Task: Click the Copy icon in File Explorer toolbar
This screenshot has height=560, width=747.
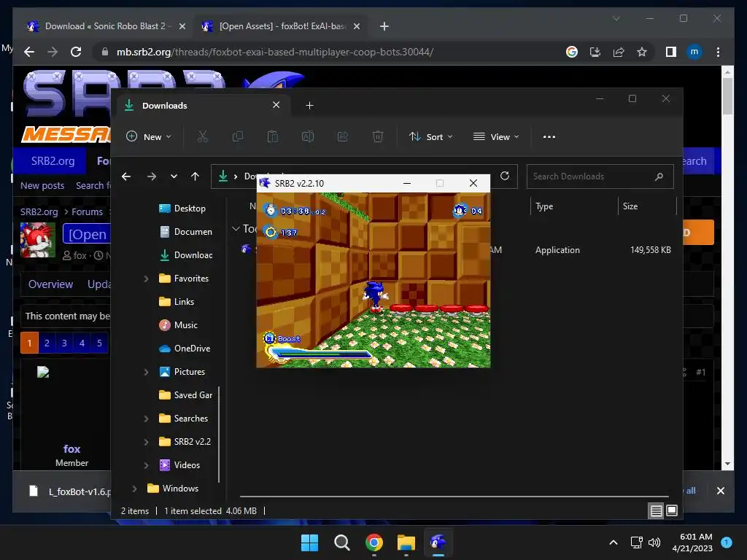Action: pos(237,136)
